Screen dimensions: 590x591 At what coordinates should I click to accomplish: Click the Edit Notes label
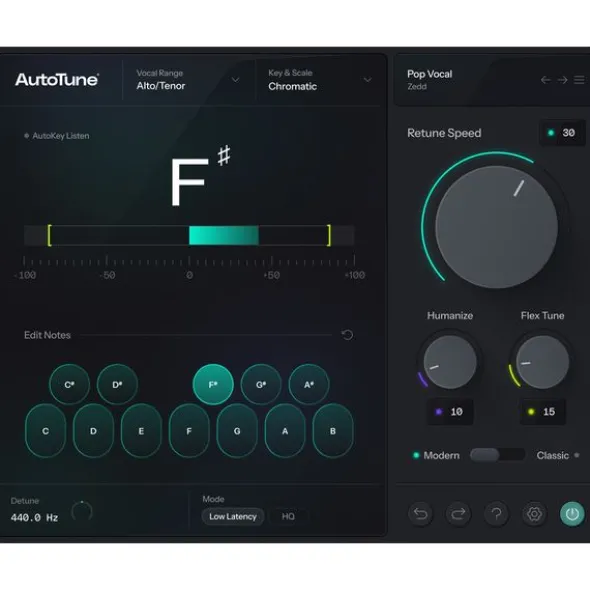point(47,335)
